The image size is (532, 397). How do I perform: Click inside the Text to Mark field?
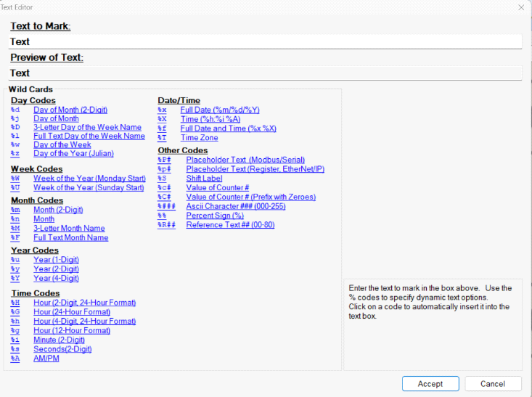(266, 42)
